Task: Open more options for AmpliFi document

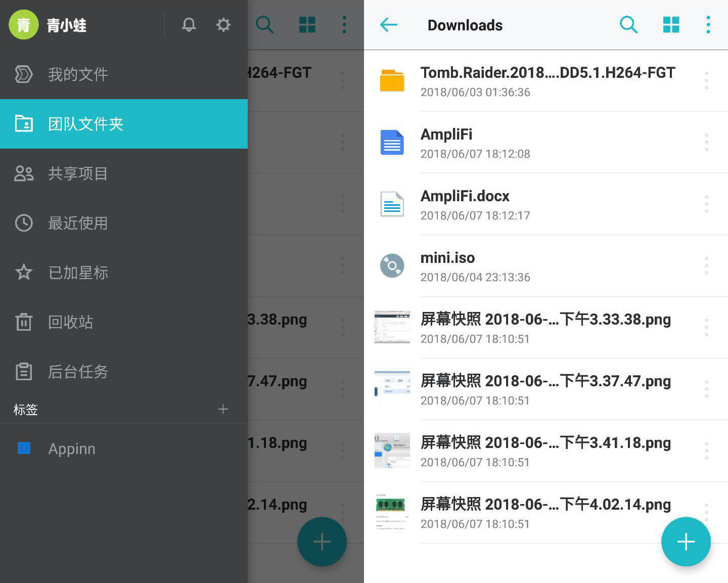Action: [706, 143]
